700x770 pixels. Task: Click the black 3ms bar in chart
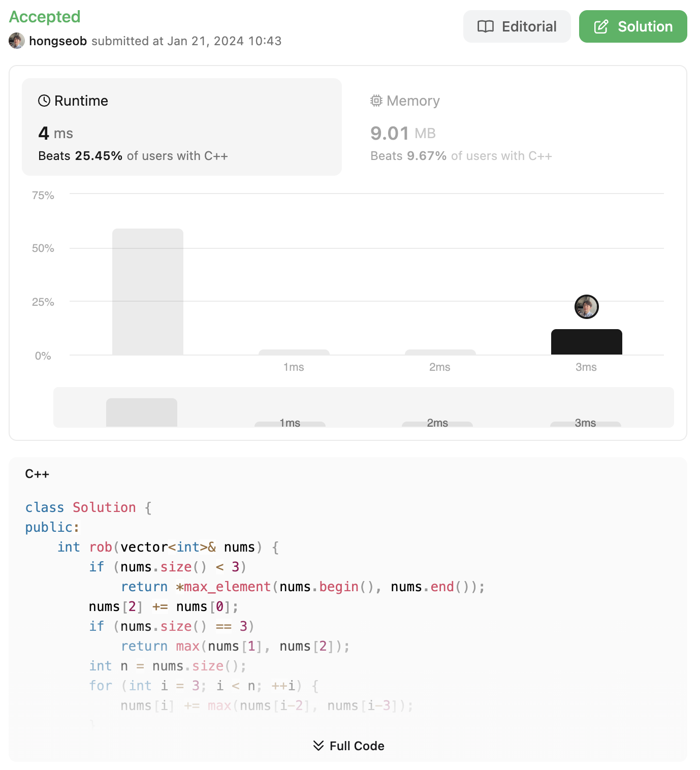(587, 342)
